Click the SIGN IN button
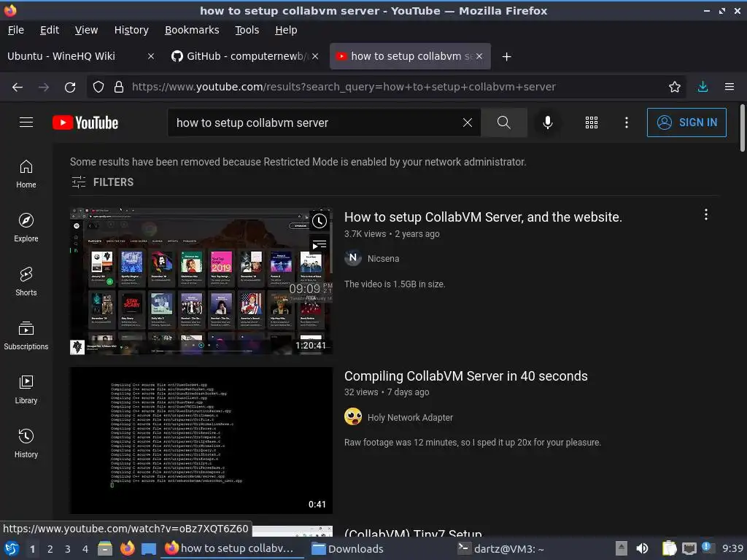This screenshot has width=747, height=560. pyautogui.click(x=686, y=122)
